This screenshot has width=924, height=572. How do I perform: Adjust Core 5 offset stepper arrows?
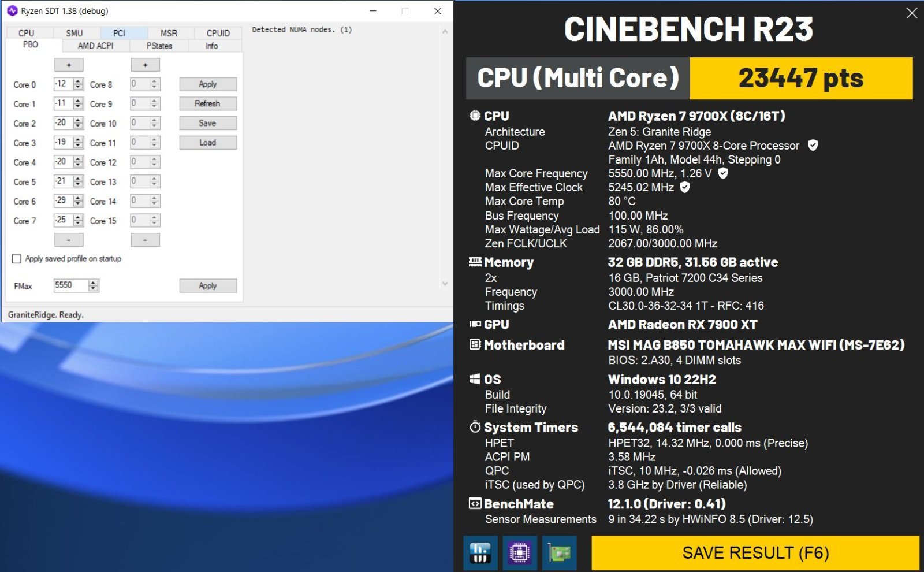point(79,181)
